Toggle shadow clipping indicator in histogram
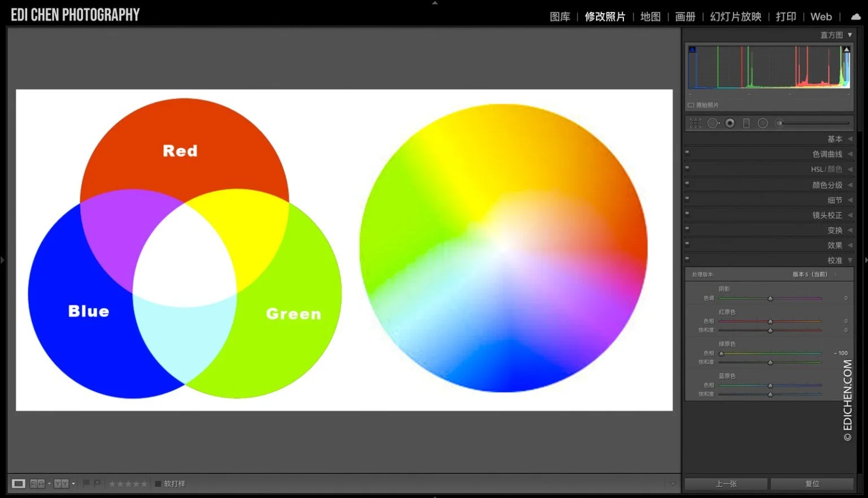The image size is (868, 498). tap(692, 50)
